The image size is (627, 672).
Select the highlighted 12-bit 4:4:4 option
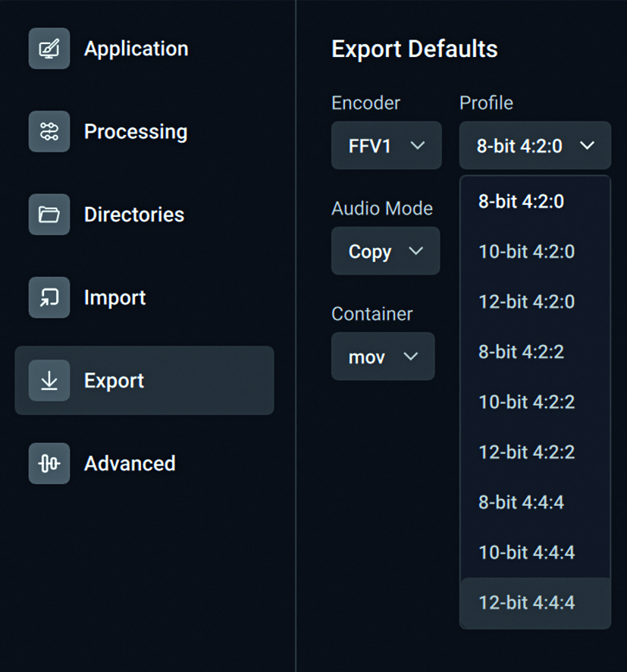[x=526, y=603]
